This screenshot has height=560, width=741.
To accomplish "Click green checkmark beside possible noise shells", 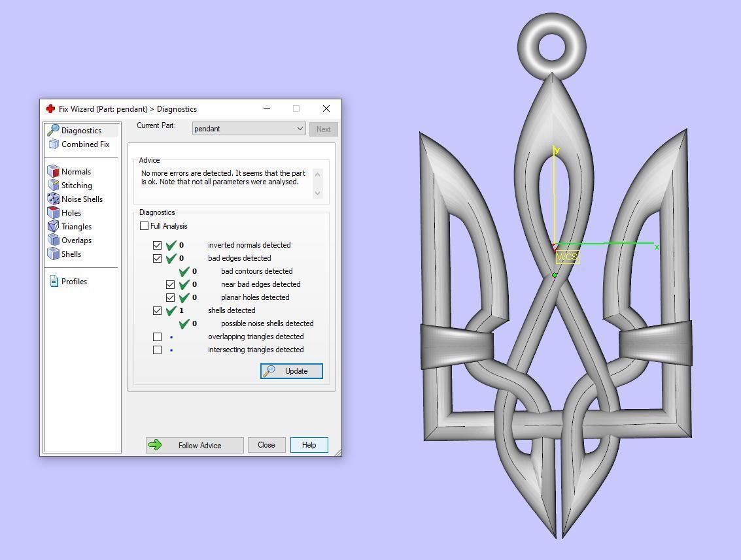I will click(184, 323).
